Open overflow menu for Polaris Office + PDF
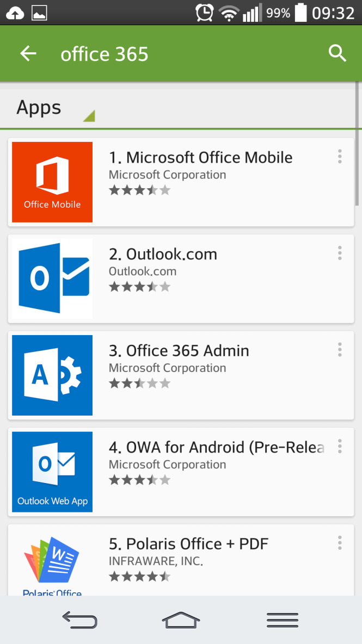Viewport: 362px width, 644px height. point(340,542)
